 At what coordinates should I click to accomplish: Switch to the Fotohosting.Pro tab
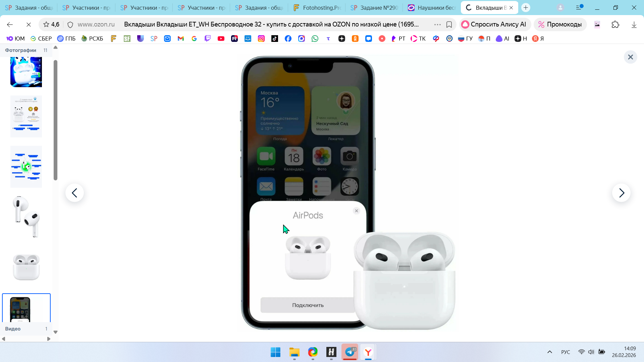[x=317, y=7]
